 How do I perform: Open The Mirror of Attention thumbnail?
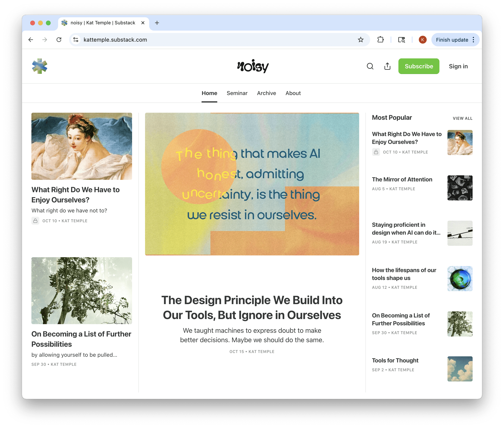(x=460, y=188)
